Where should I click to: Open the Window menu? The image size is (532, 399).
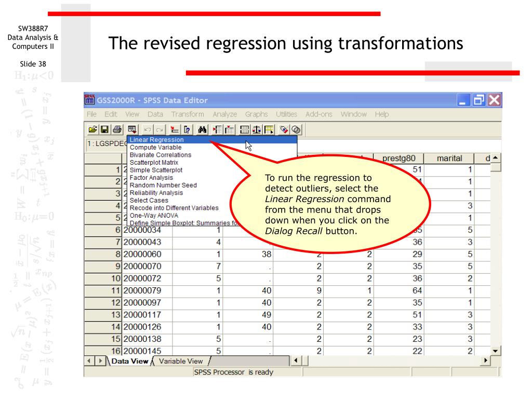point(353,114)
